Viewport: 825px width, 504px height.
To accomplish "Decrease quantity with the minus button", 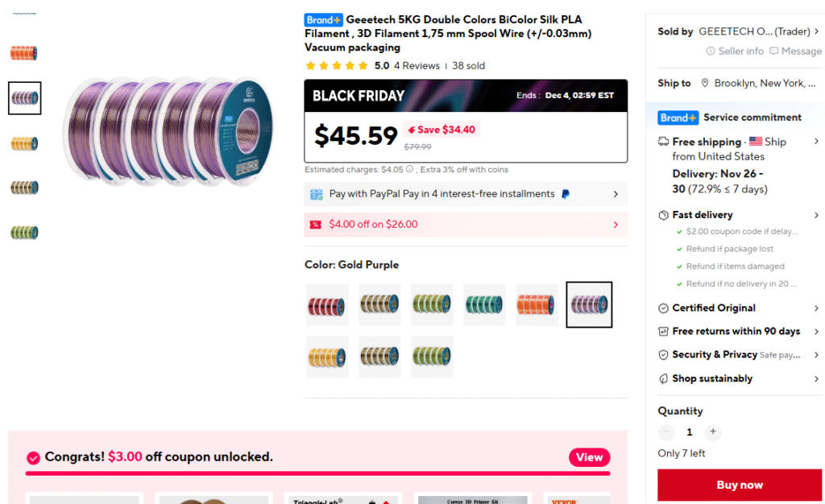I will (665, 432).
